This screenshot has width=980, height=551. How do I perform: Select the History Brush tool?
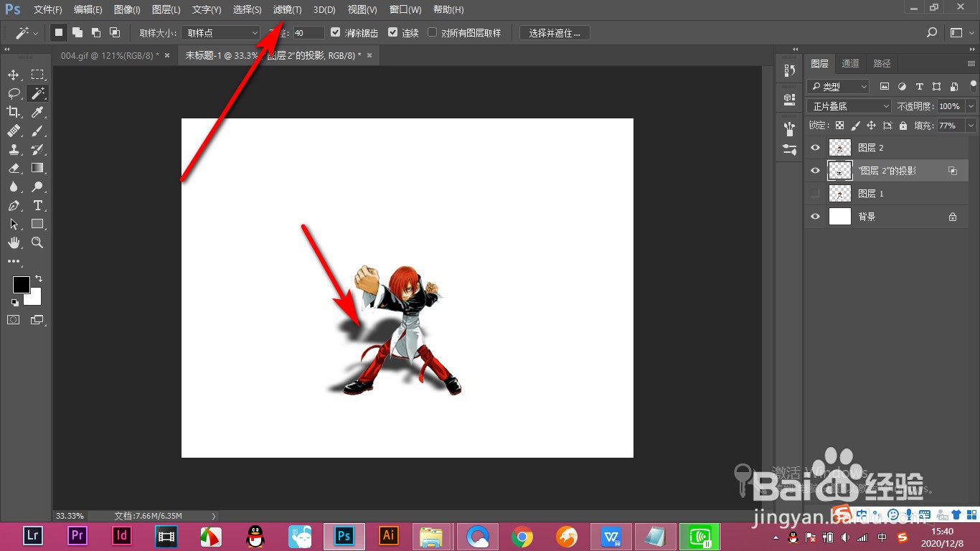tap(37, 149)
